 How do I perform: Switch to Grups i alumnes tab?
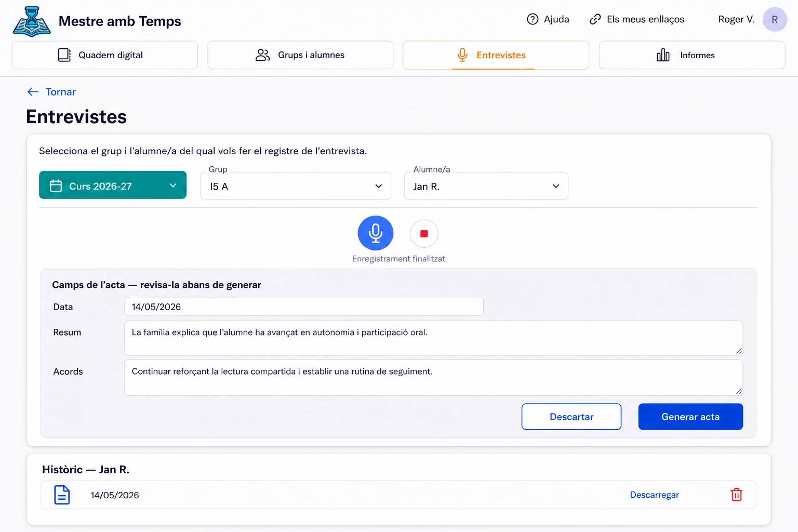[x=300, y=55]
